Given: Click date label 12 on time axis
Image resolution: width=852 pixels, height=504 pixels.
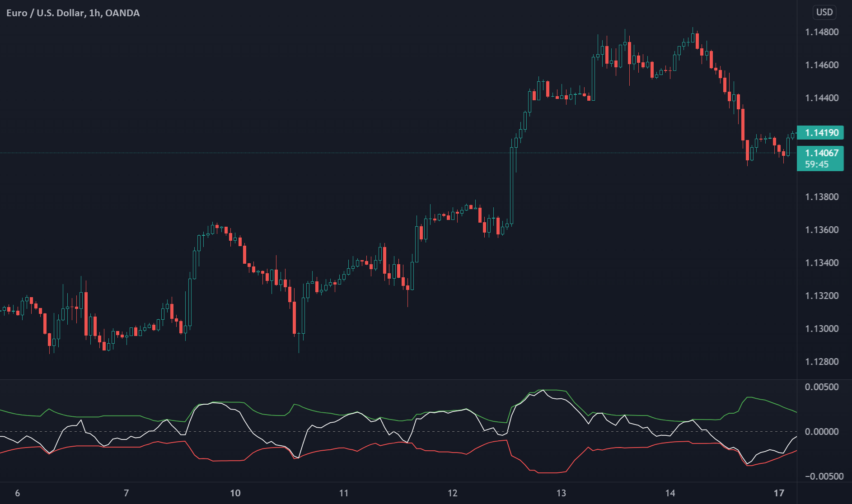Looking at the screenshot, I should tap(453, 493).
